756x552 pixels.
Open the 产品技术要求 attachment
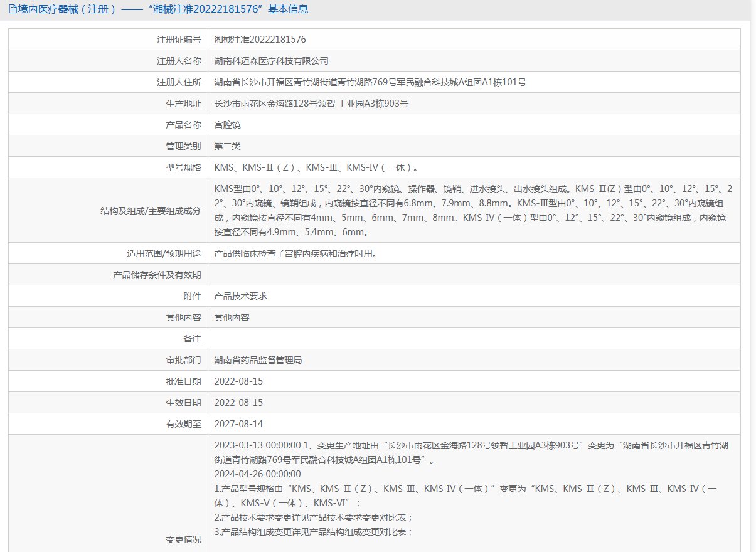click(x=241, y=296)
